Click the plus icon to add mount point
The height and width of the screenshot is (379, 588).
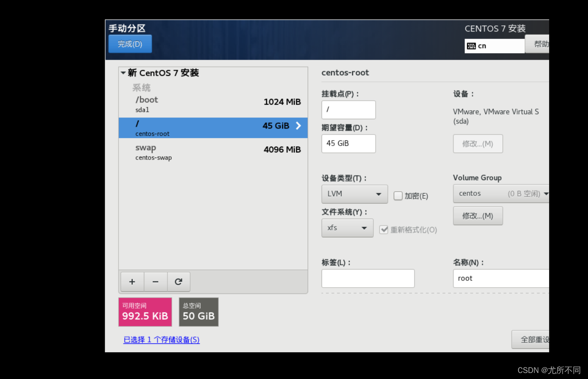coord(132,282)
